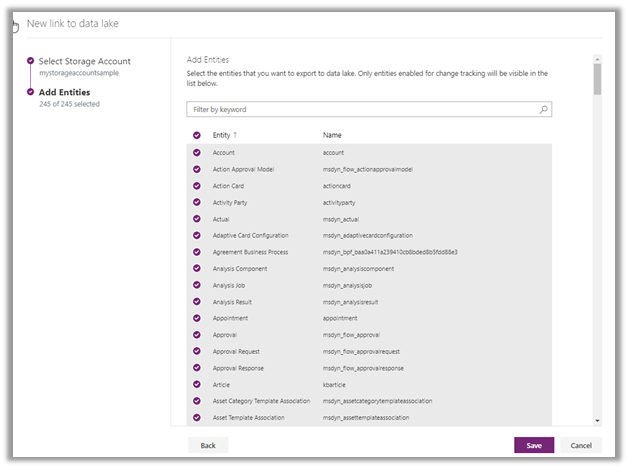Toggle the Analysis Job entity checkbox
628x469 pixels.
click(x=197, y=285)
